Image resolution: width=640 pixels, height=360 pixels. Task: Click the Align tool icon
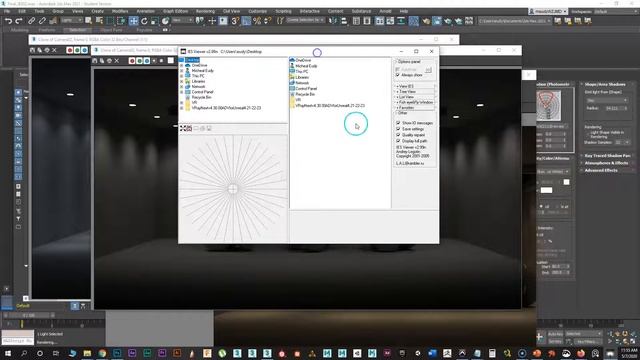(x=344, y=21)
